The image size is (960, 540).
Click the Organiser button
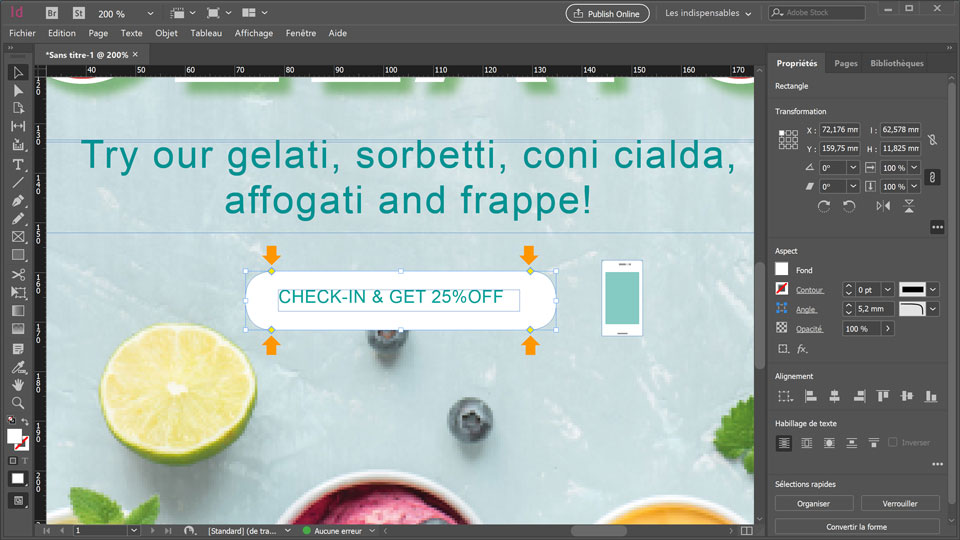(814, 503)
